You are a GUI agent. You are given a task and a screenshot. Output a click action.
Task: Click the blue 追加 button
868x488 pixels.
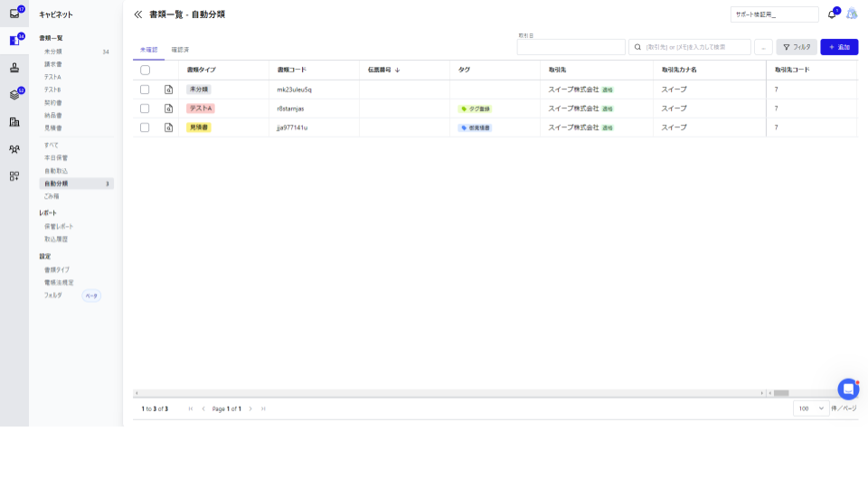click(x=839, y=47)
